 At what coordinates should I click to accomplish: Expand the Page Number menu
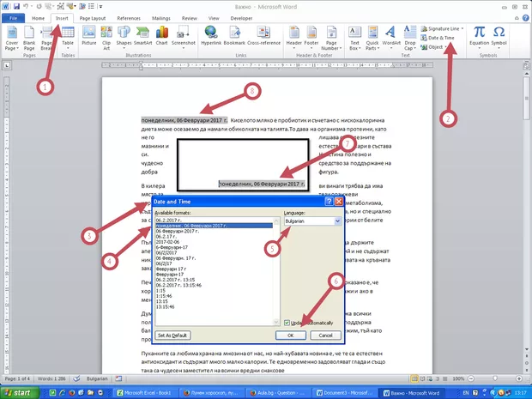tap(331, 38)
